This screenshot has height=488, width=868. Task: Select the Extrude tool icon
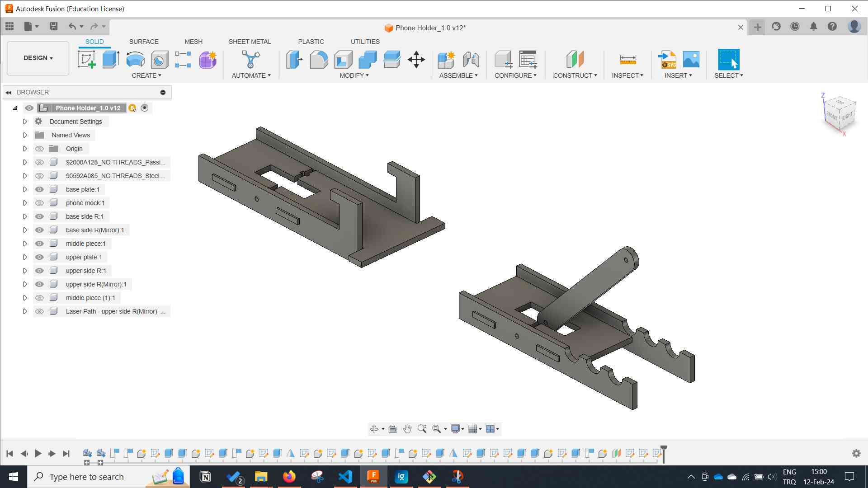click(x=111, y=60)
